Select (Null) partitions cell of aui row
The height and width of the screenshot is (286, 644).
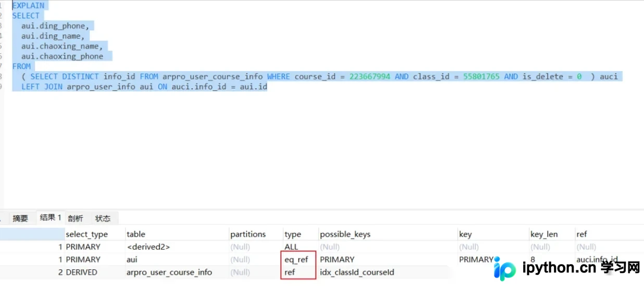(240, 259)
